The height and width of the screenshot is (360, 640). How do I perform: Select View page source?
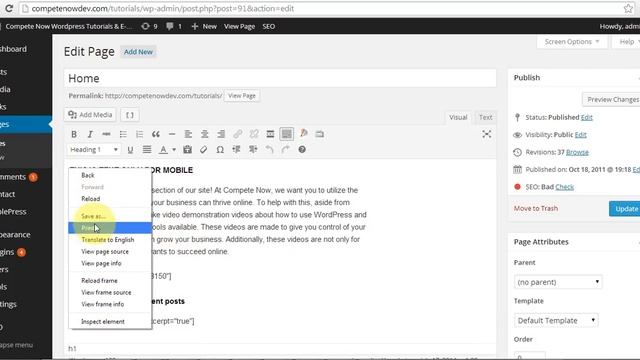[x=110, y=251]
